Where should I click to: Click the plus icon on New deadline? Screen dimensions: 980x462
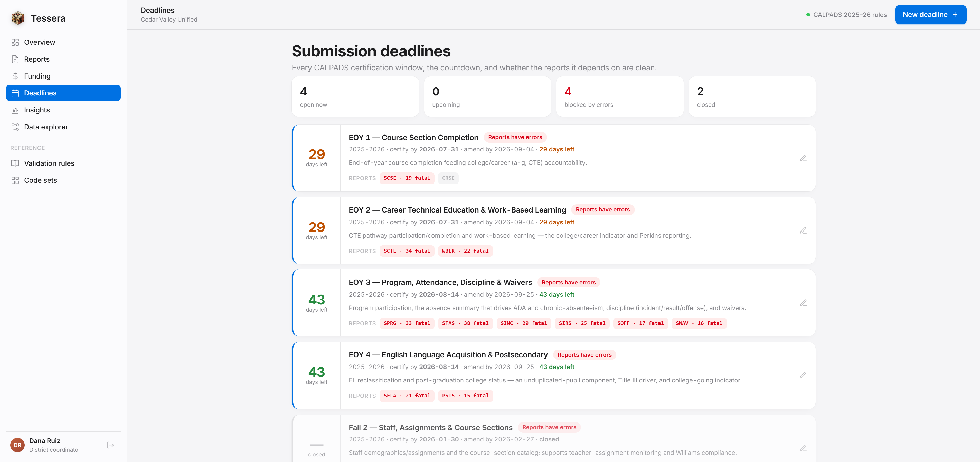955,15
